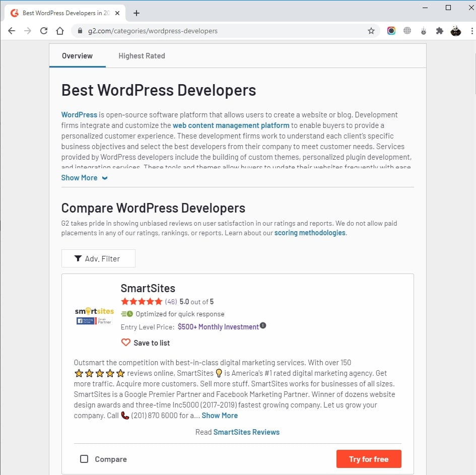Click the Best WordPress Developers page heading
Screen dimensions: 476x475
coord(159,90)
